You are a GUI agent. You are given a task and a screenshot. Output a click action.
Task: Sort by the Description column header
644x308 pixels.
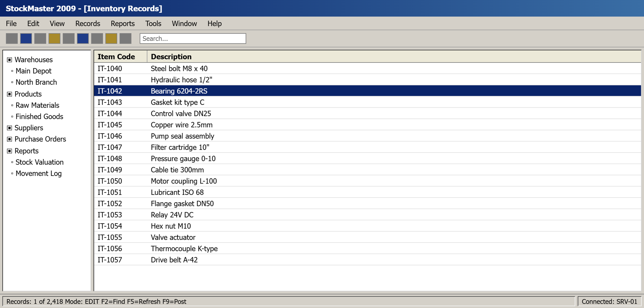[394, 57]
